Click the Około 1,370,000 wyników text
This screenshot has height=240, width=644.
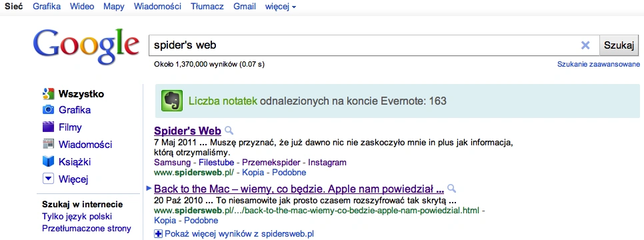[x=209, y=64]
